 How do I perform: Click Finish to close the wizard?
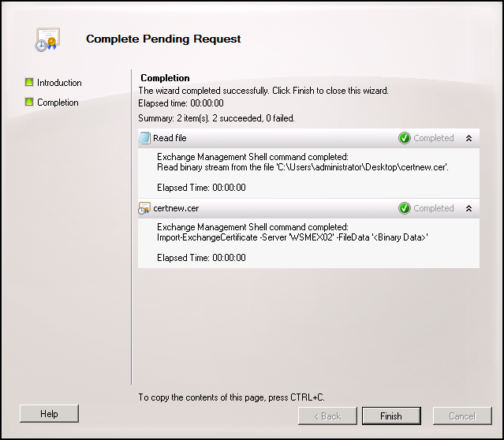click(x=391, y=416)
